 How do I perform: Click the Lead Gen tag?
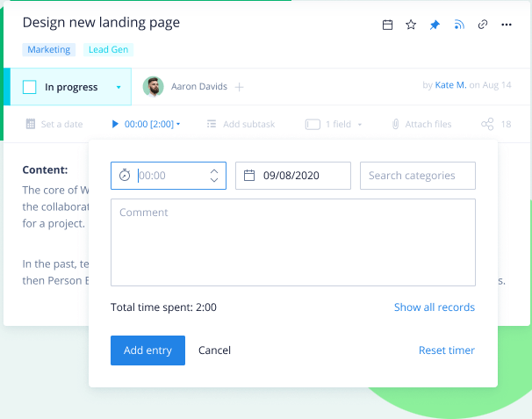tap(108, 49)
